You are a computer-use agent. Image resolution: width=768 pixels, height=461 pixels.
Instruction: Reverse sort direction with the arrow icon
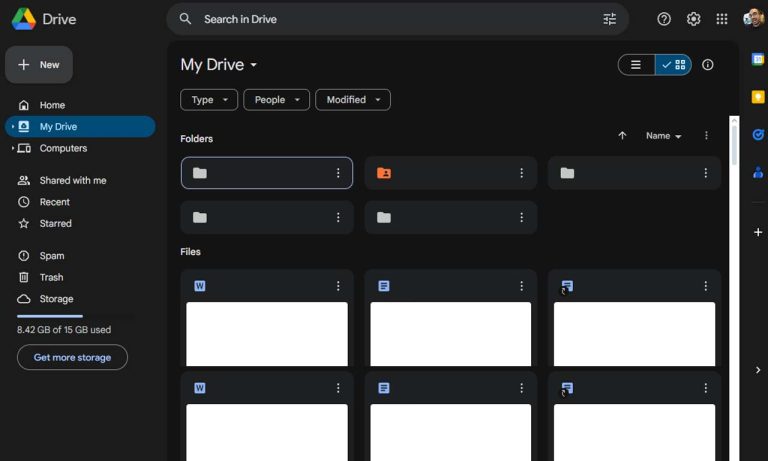pyautogui.click(x=622, y=136)
